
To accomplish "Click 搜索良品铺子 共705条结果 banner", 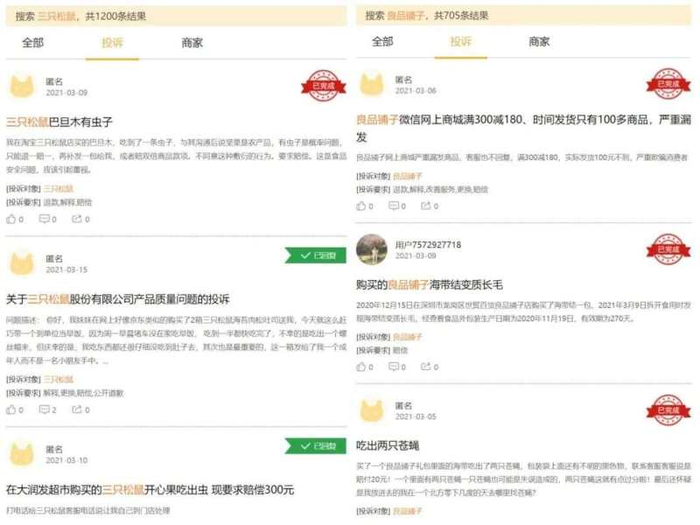I will 523,15.
